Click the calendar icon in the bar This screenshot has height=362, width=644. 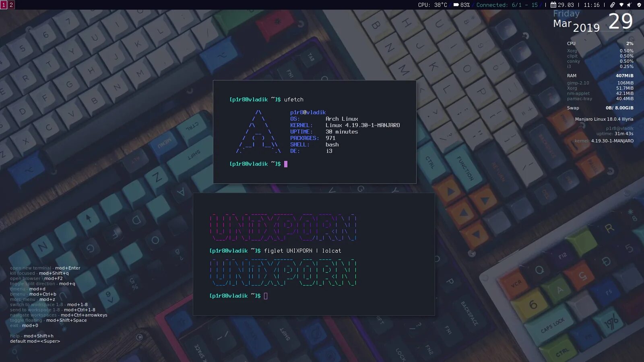point(553,5)
